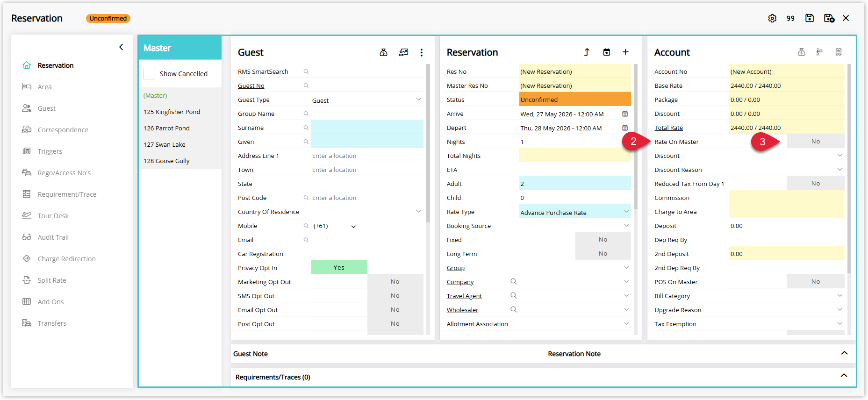Click the Reservation panel up-arrow icon
868x400 pixels.
pos(587,52)
